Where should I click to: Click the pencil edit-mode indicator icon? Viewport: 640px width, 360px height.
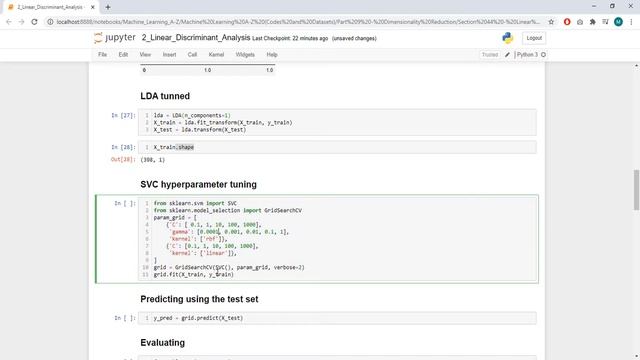tap(507, 55)
